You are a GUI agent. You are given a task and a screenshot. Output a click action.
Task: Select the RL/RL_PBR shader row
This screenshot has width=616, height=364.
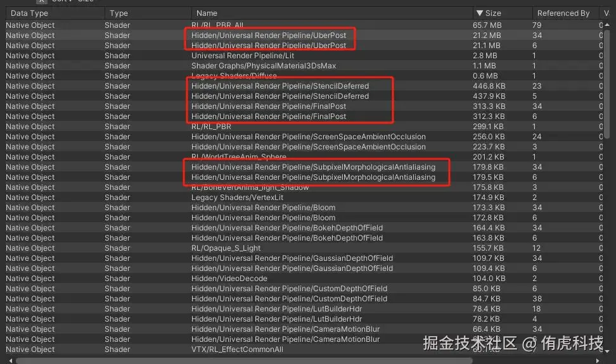point(303,127)
